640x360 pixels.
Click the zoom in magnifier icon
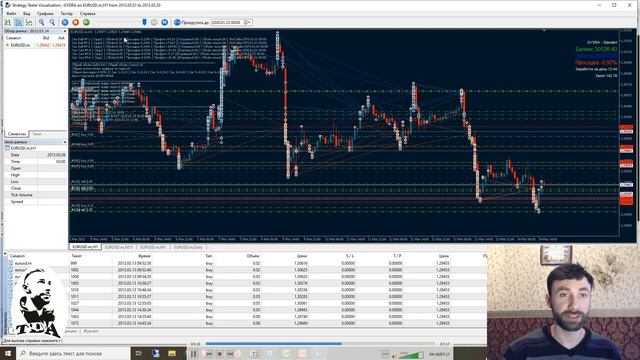[41, 22]
